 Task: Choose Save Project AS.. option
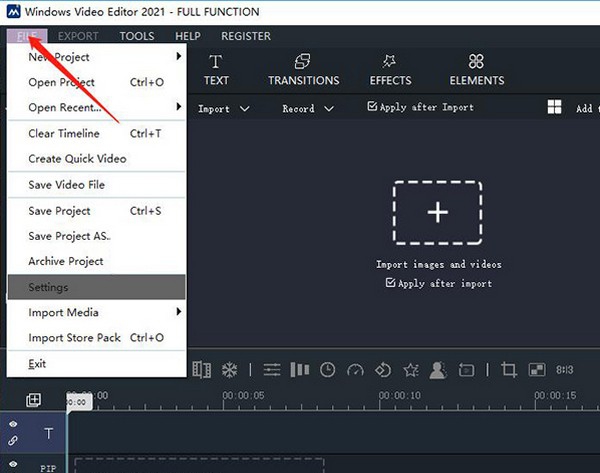pos(97,236)
